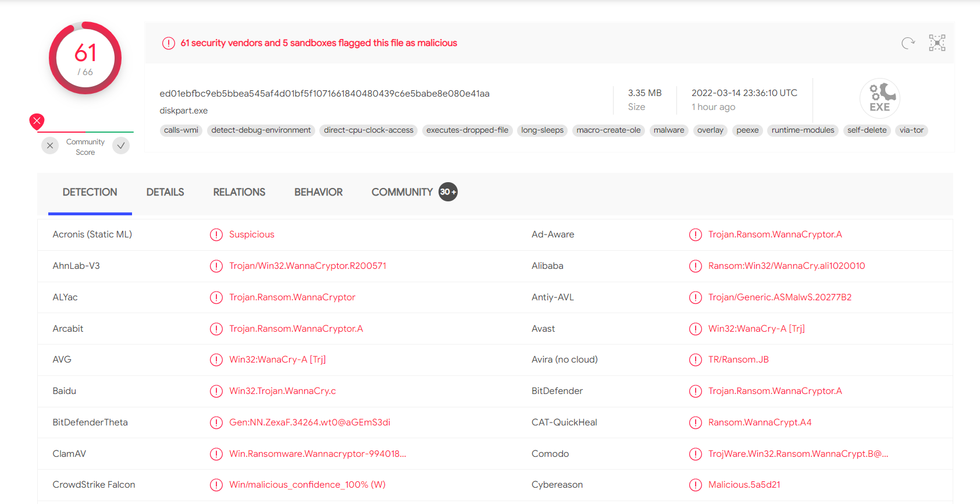
Task: Click alert icon in the malicious banner
Action: click(x=169, y=43)
